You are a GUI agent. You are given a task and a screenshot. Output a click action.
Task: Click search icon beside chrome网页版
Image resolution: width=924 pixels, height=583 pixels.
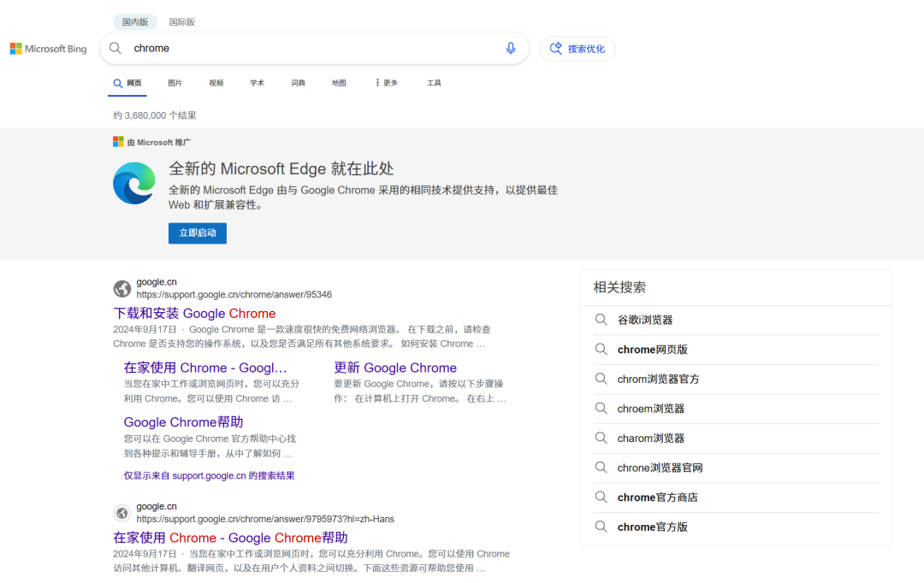click(x=601, y=350)
